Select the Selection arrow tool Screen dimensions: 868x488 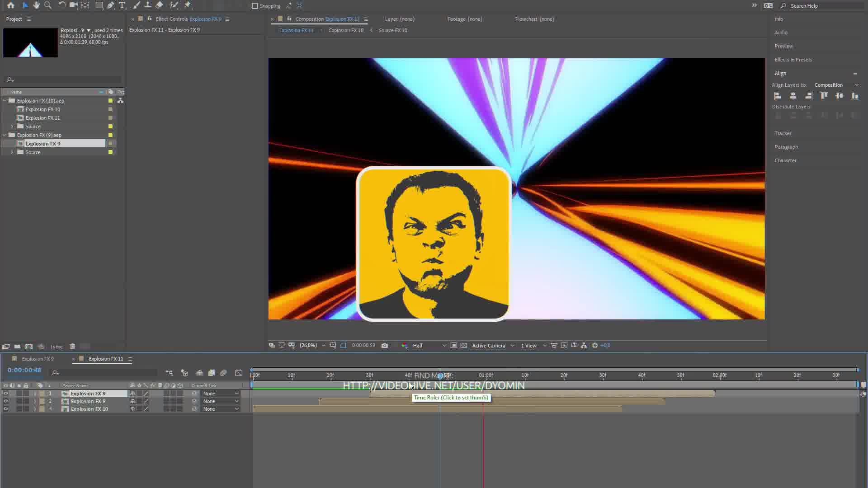(x=25, y=5)
